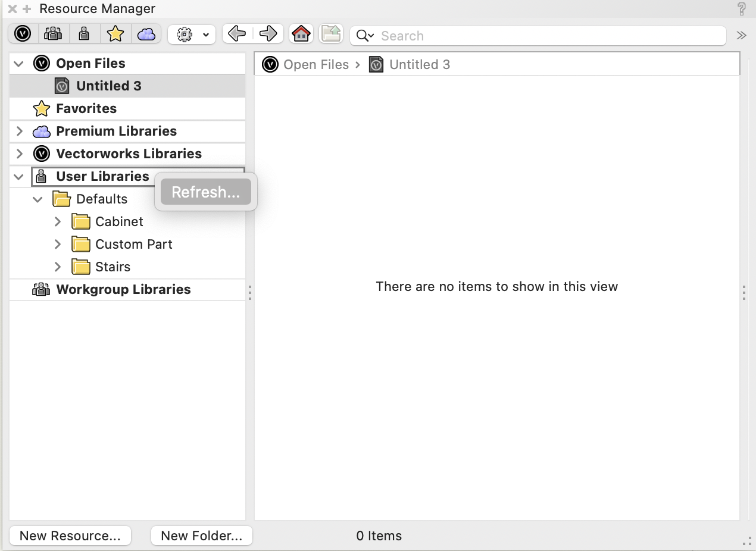Screen dimensions: 756x551
Task: Open the help question mark
Action: pos(742,9)
